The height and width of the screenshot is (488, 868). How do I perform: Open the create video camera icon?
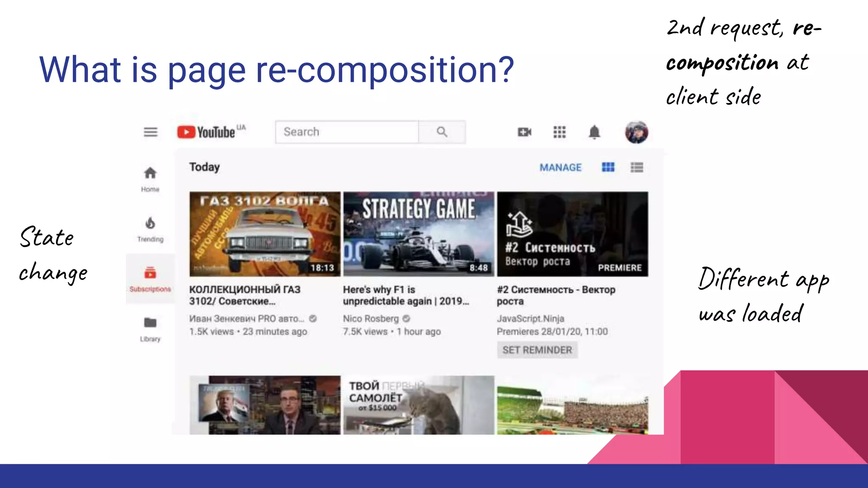pos(524,132)
